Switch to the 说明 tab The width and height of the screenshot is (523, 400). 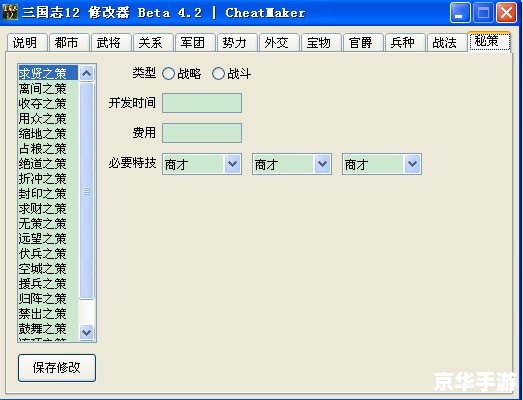coord(27,43)
